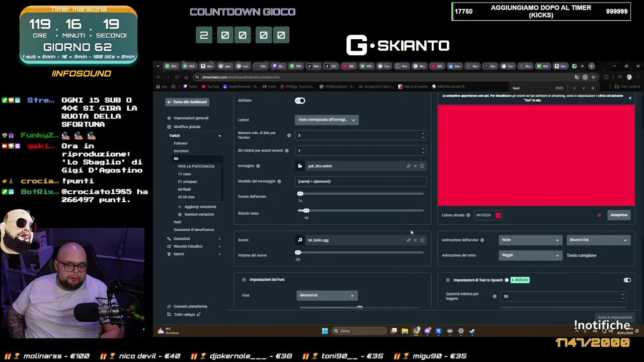Viewport: 644px width, 362px height.
Task: Open Discord from the taskbar
Action: coord(428,331)
